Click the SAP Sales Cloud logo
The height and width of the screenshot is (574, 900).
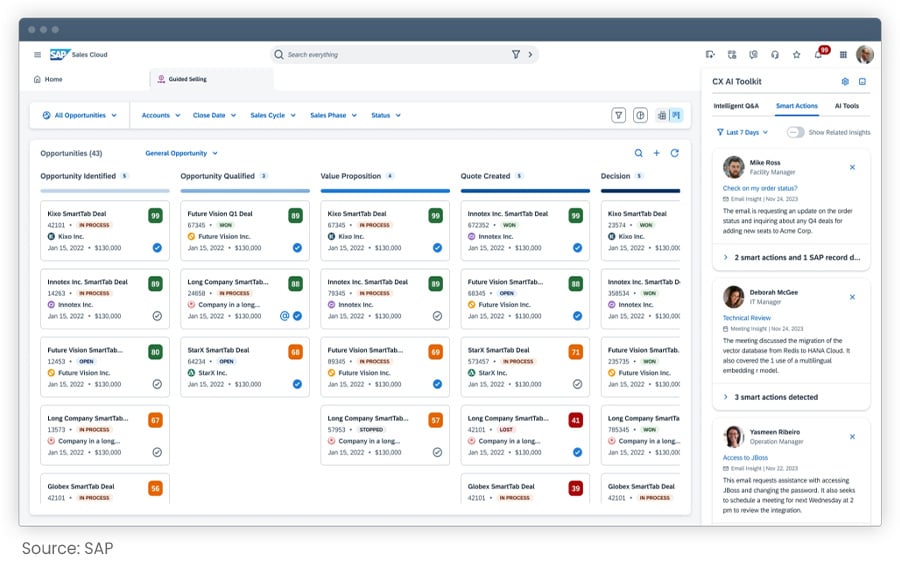[78, 55]
